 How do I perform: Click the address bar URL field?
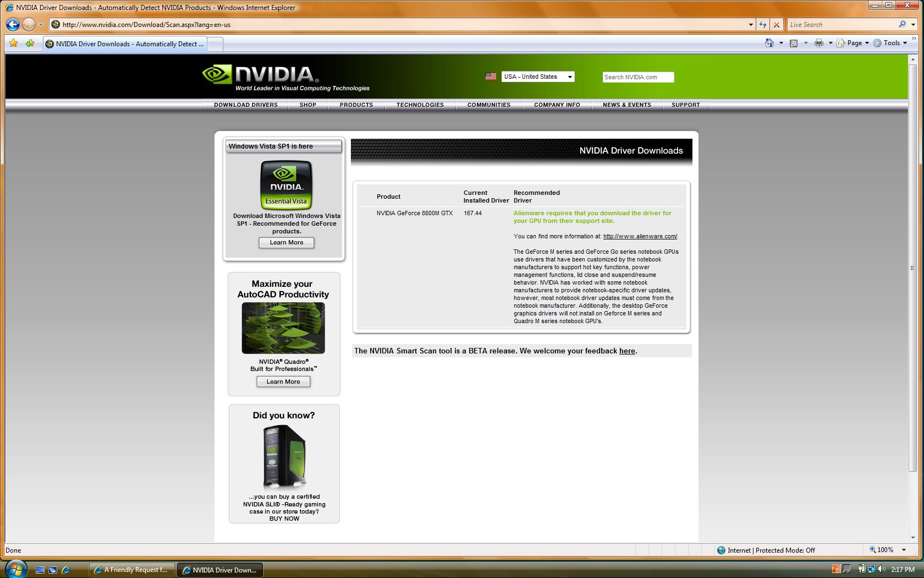click(402, 24)
